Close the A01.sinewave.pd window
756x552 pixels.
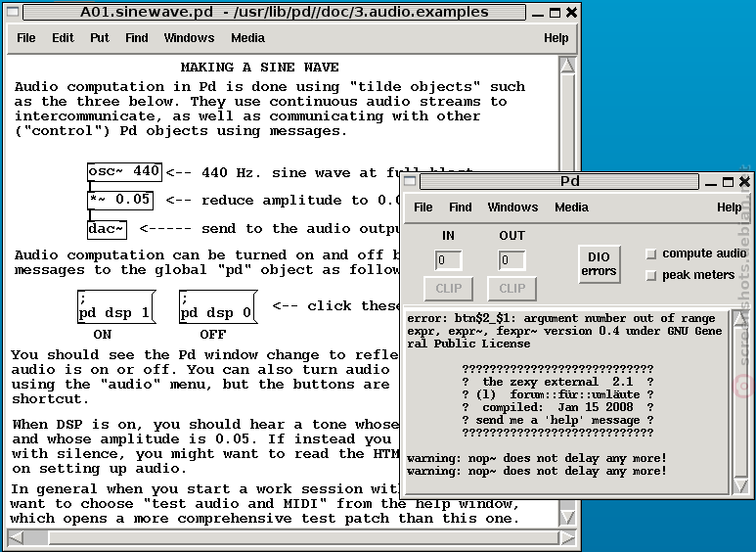pyautogui.click(x=571, y=13)
